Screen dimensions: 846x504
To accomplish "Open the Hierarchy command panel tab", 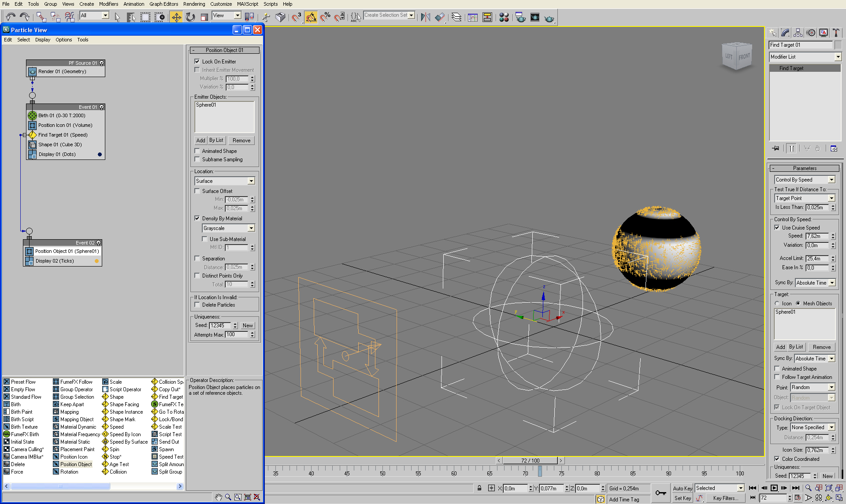I will point(798,33).
